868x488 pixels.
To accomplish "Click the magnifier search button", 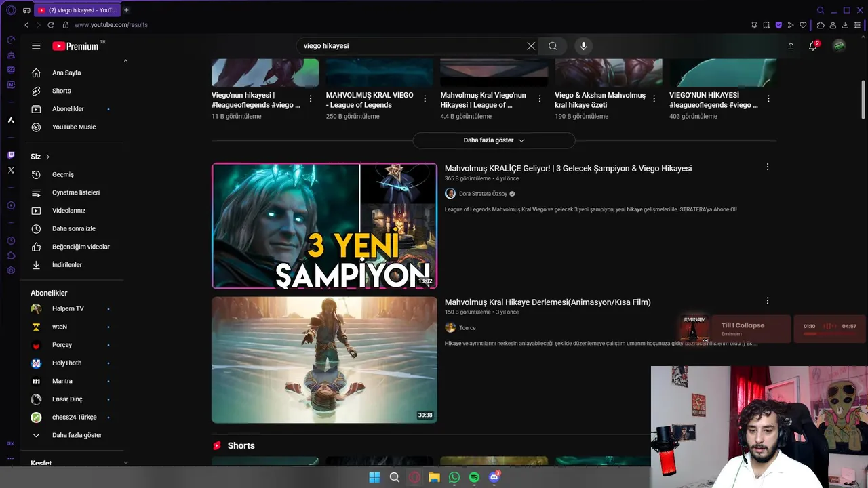I will [553, 46].
